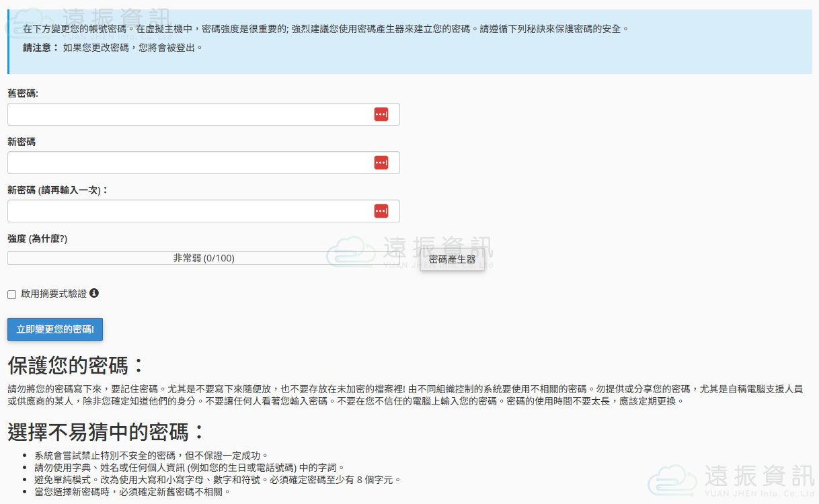The width and height of the screenshot is (819, 504).
Task: Click the 啟用摘要式驗證 label text
Action: (x=54, y=294)
